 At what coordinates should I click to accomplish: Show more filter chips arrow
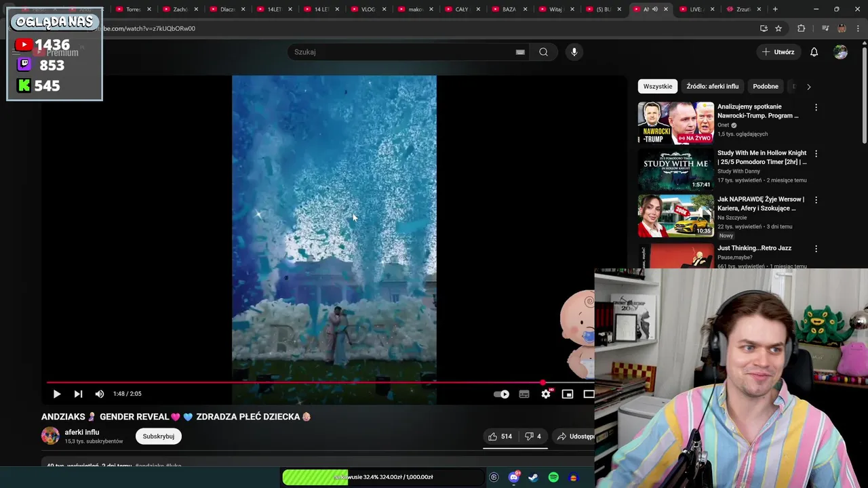pos(808,87)
